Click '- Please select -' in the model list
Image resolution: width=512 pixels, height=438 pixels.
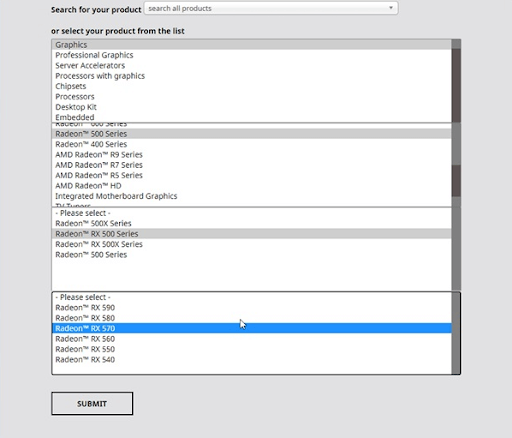[252, 297]
